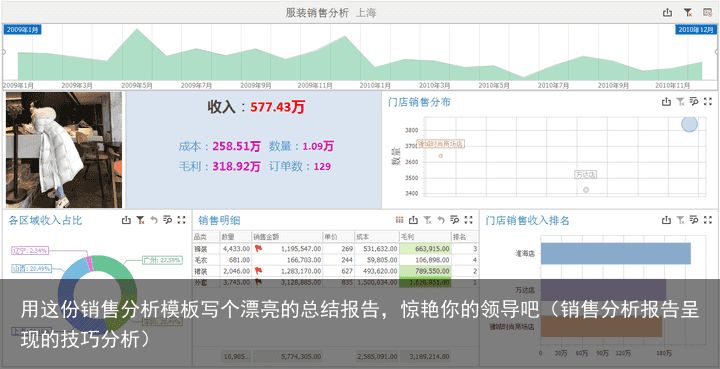Select the 2010年12月 range end label
Viewport: 720px width, 369px height.
tap(696, 30)
